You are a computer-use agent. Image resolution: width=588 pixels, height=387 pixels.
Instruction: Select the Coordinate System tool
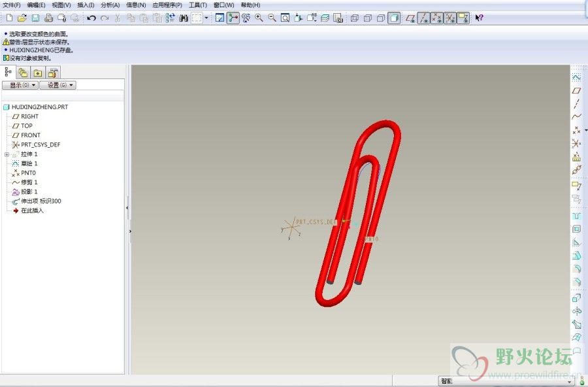576,143
